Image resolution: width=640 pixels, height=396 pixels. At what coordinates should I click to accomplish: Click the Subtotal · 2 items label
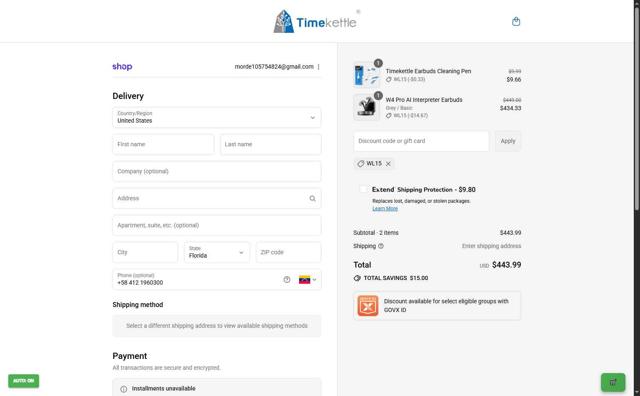376,233
